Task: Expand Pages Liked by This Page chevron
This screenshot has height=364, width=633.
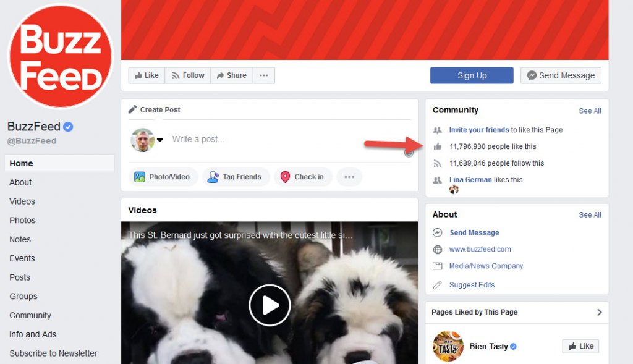Action: click(x=599, y=312)
